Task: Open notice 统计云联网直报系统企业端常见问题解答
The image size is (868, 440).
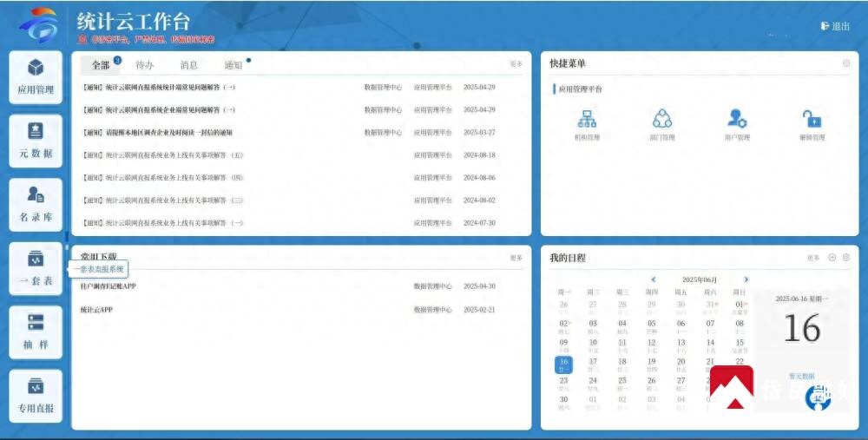Action: tap(159, 109)
